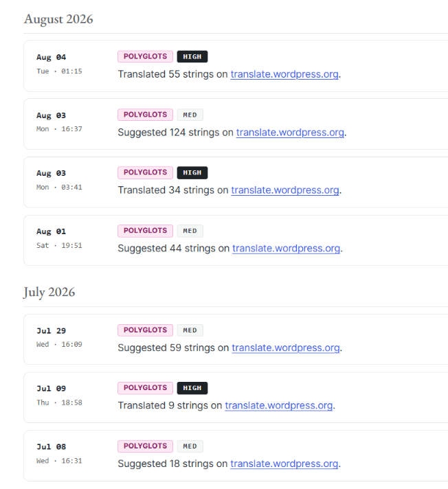Follow the link in Translated 34 strings entry

pos(285,190)
